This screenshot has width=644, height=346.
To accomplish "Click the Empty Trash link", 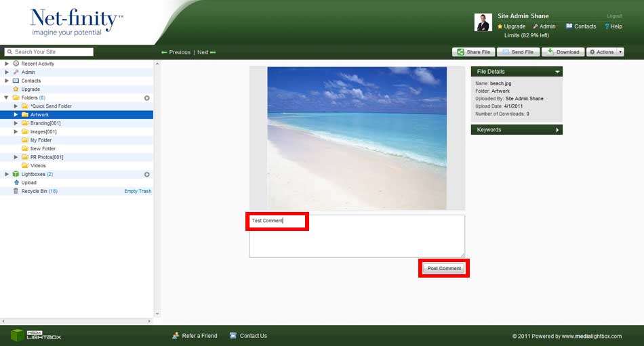I will [138, 192].
